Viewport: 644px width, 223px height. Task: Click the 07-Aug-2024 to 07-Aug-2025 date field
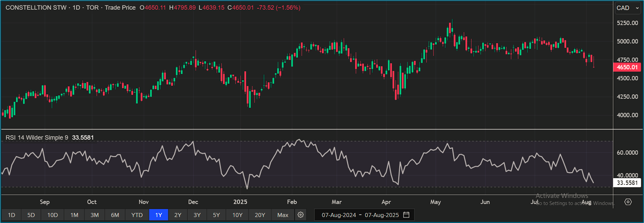[361, 215]
